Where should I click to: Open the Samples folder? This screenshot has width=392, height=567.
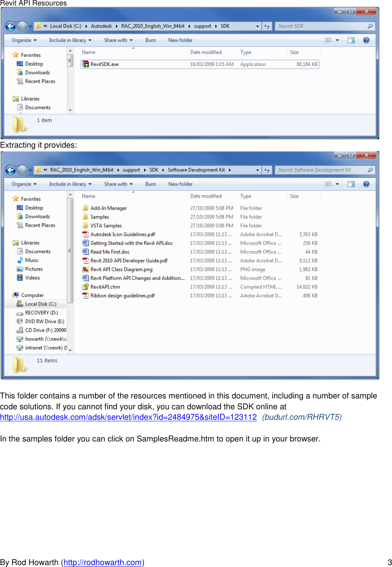[x=99, y=217]
